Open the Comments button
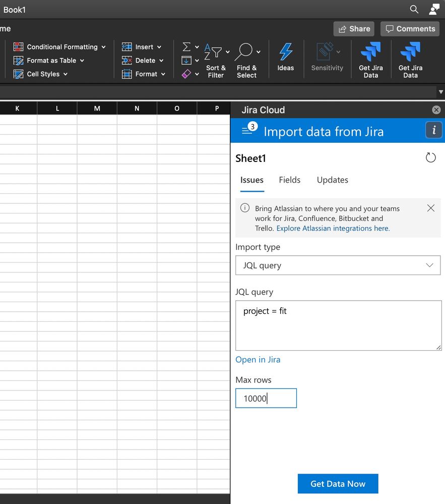The image size is (445, 504). (x=410, y=29)
